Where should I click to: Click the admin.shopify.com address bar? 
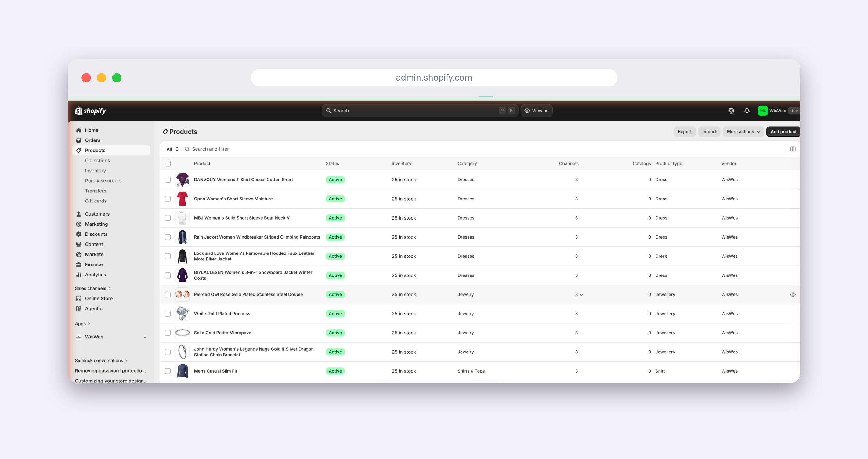tap(434, 78)
